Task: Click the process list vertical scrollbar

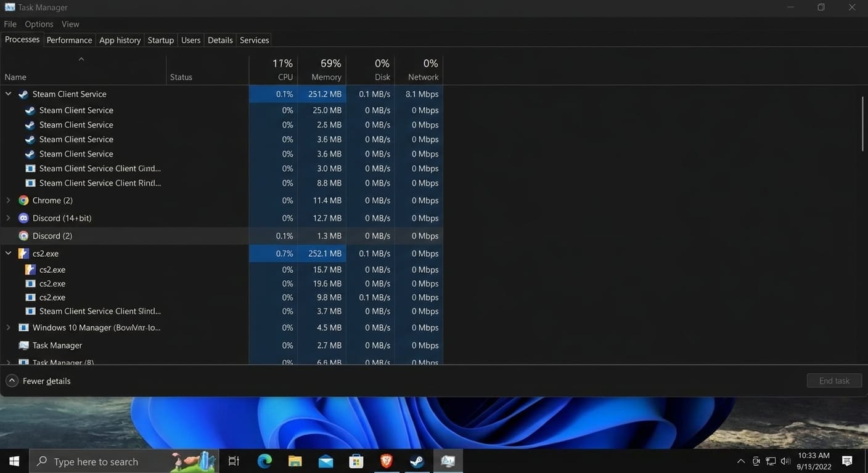Action: (x=863, y=123)
